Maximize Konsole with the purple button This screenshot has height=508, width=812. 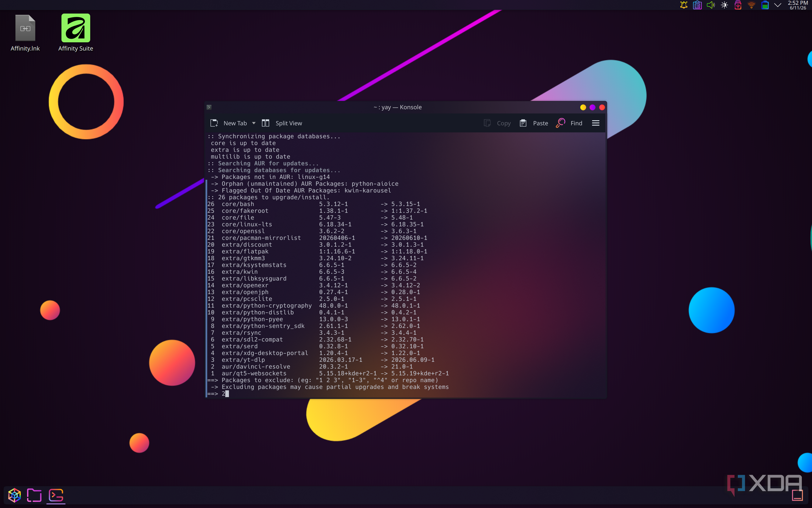[592, 107]
